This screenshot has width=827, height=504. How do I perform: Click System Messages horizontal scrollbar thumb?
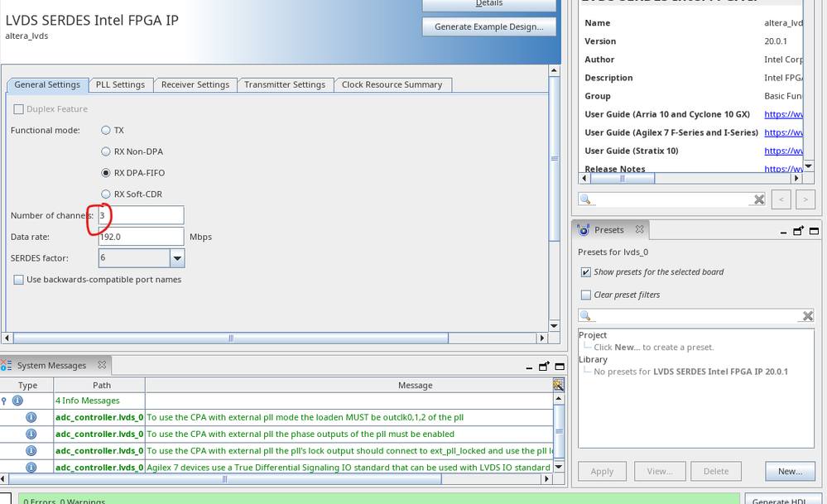[225, 479]
